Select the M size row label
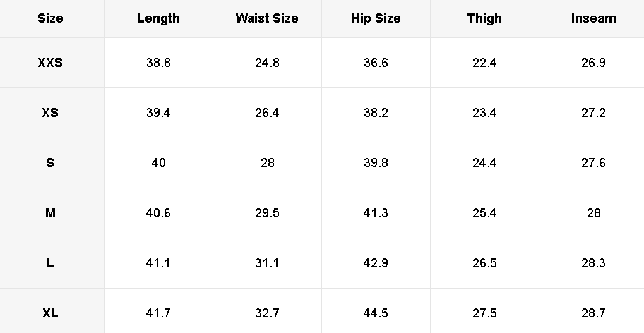Image resolution: width=644 pixels, height=333 pixels. click(50, 213)
